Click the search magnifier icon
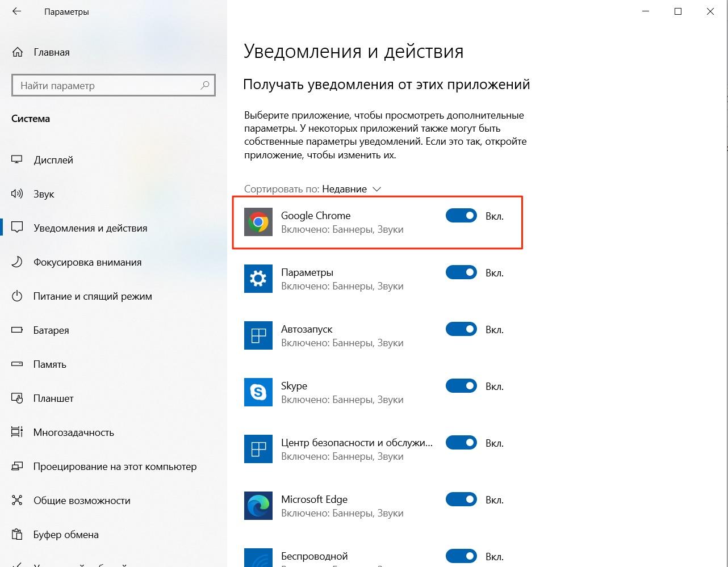This screenshot has width=728, height=567. pos(205,86)
